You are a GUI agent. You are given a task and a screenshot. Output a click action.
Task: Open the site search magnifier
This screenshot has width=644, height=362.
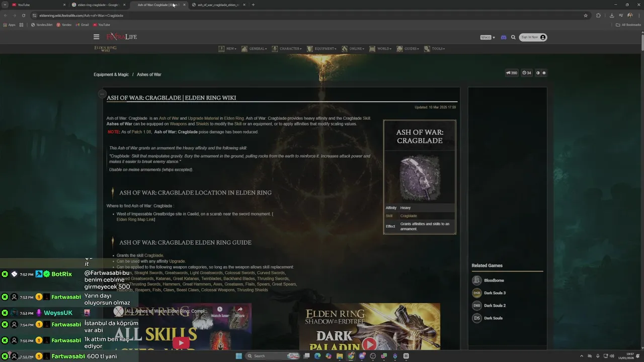pos(513,37)
